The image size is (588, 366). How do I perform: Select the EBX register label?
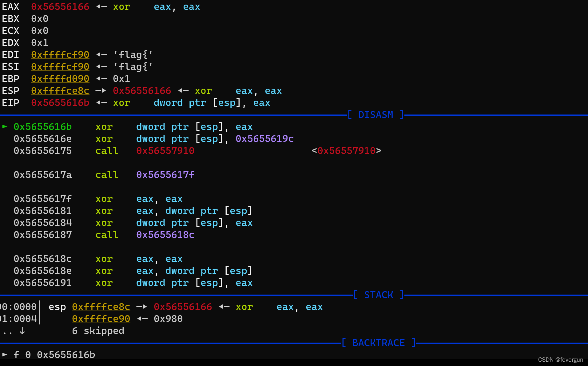click(10, 19)
